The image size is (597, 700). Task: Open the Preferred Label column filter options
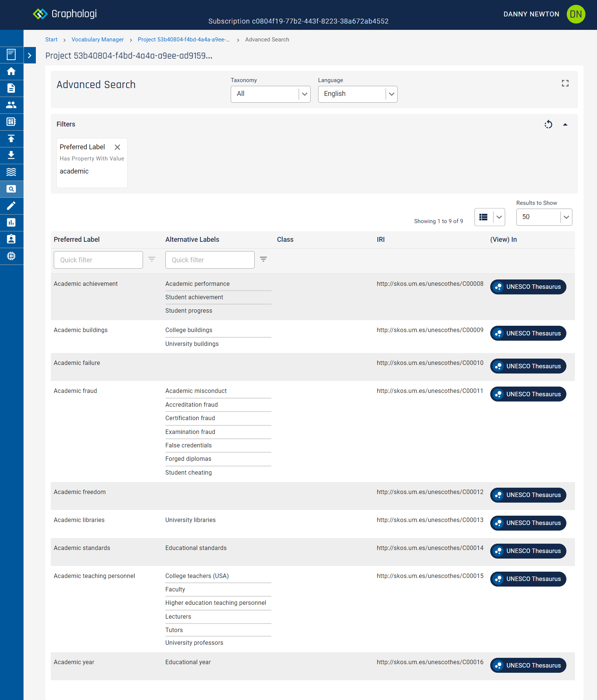[152, 259]
